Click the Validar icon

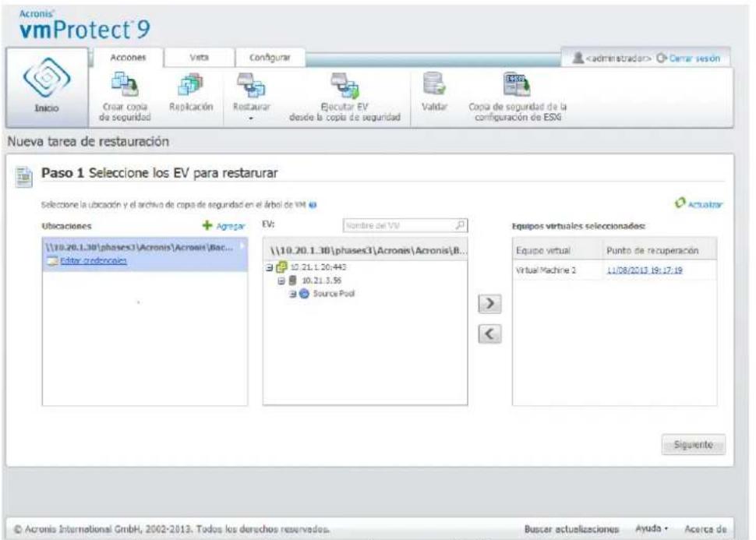pos(434,83)
